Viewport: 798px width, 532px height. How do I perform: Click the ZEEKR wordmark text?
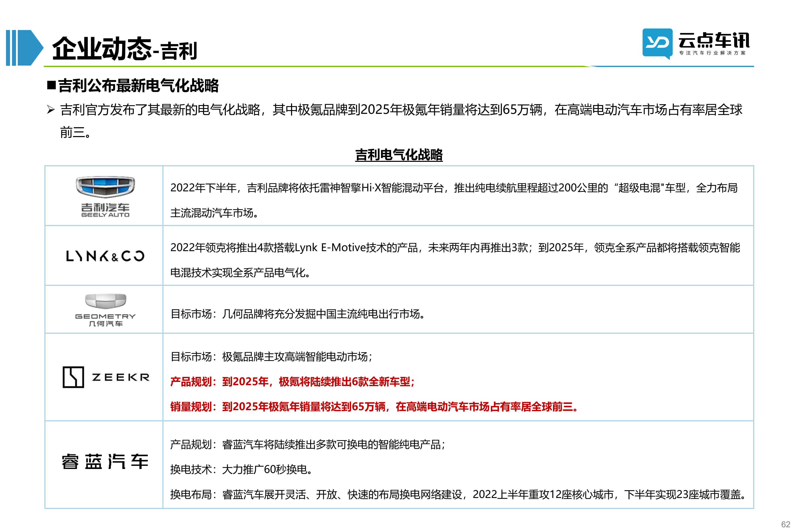pos(121,377)
